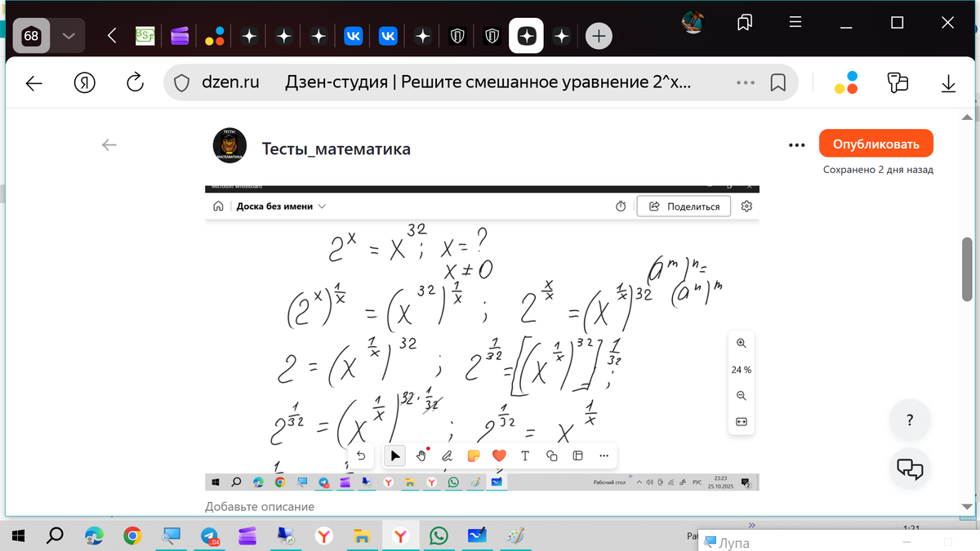Open the shapes tool in the whiteboard toolbar
Viewport: 980px width, 551px height.
tap(551, 455)
